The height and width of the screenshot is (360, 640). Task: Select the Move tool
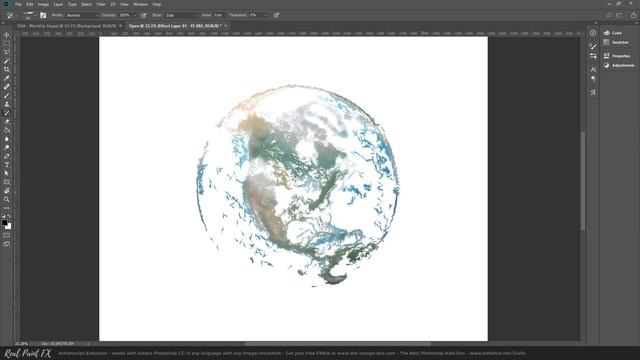coord(7,35)
